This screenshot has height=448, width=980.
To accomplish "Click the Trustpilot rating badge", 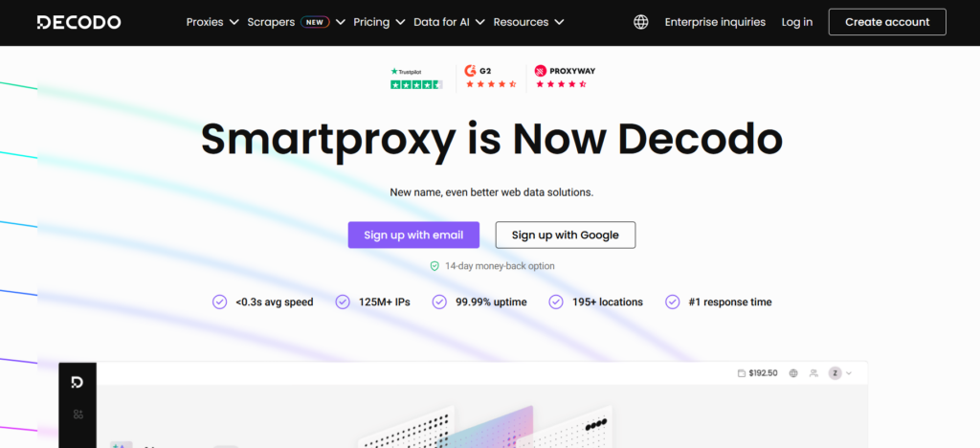I will (x=416, y=78).
